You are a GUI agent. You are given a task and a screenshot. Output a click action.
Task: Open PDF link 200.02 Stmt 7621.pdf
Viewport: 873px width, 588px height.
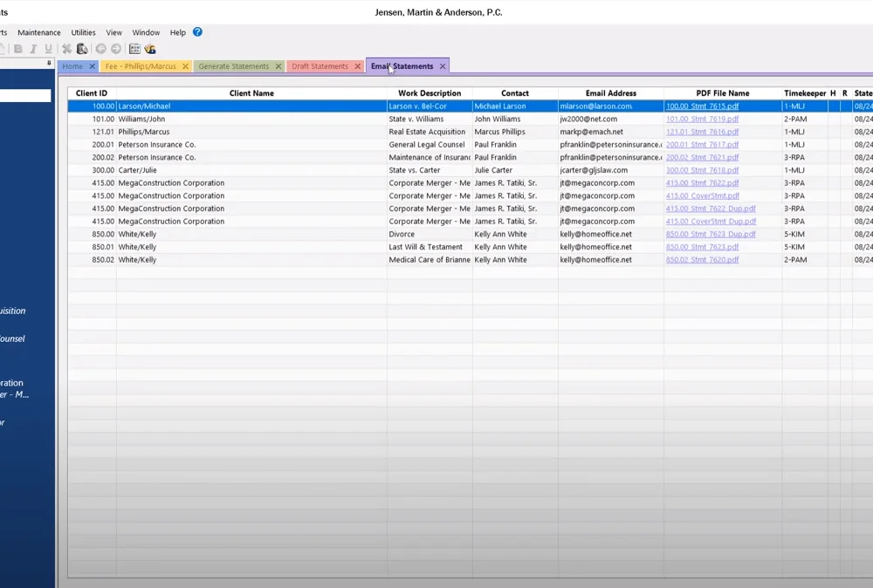click(x=702, y=157)
